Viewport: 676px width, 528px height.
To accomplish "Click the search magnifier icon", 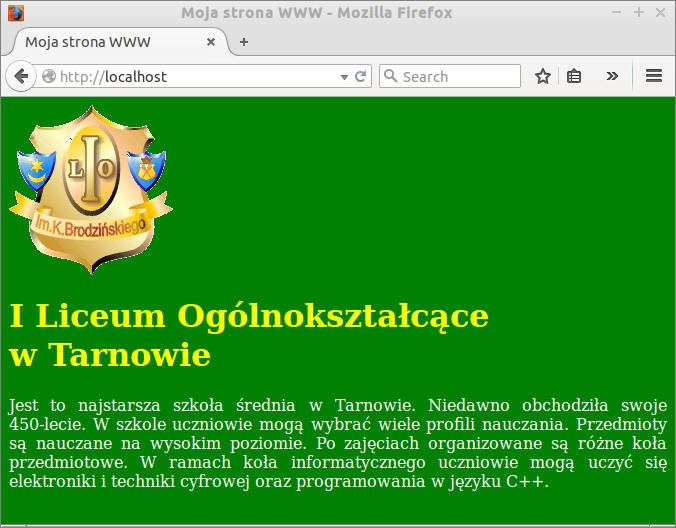I will pyautogui.click(x=391, y=76).
